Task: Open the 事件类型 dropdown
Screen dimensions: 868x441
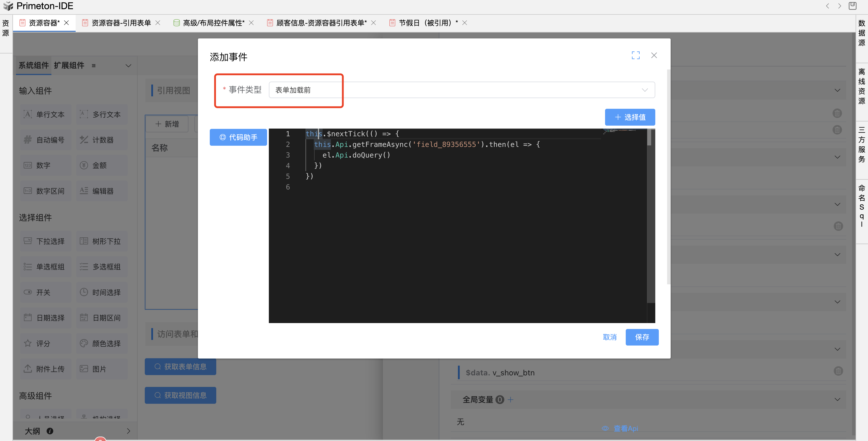Action: point(462,90)
